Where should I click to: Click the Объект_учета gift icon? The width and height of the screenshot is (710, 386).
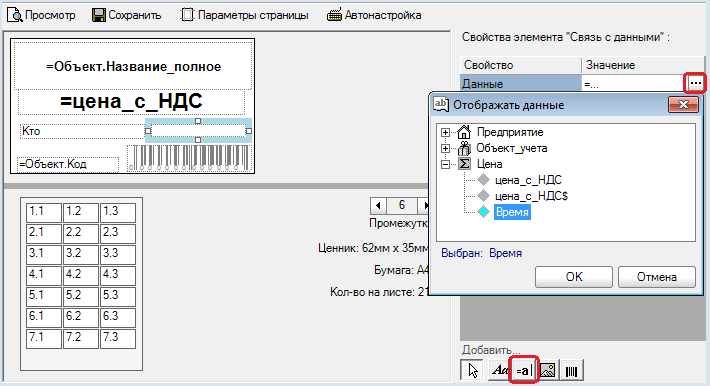464,148
